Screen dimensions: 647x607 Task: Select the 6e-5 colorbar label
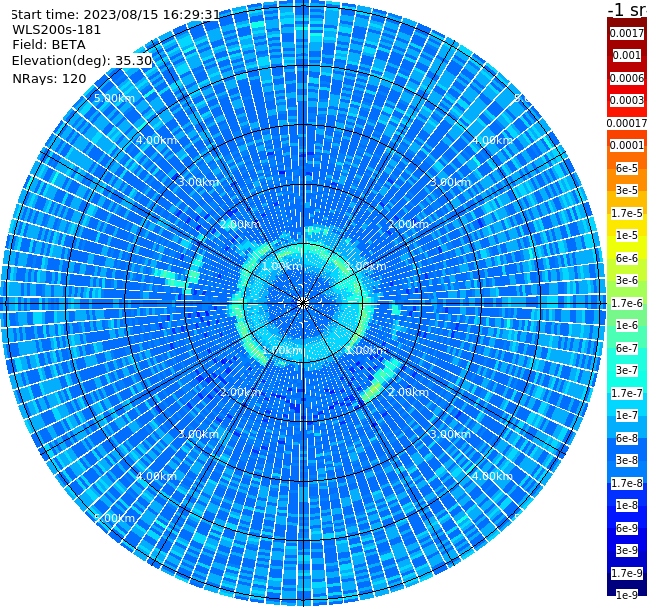tap(627, 168)
